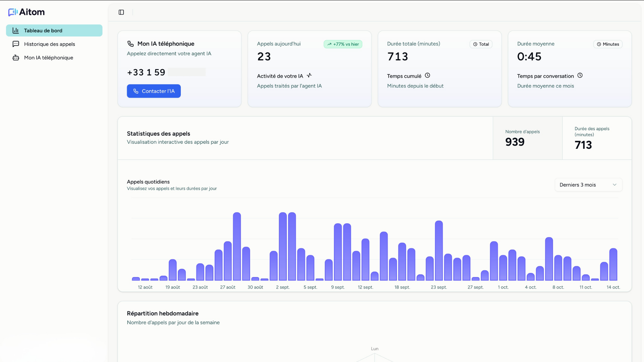Click the Minutes badge on Durée moyenne card
Screen dimensions: 644x362
coord(607,44)
